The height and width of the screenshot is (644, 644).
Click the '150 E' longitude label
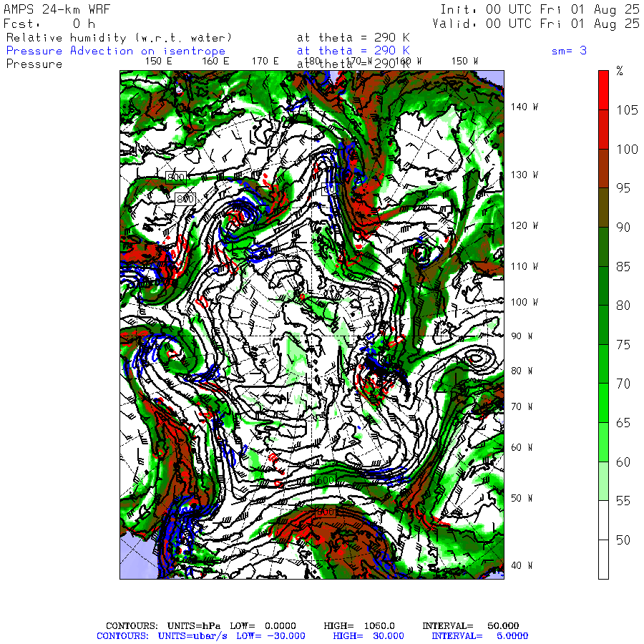pyautogui.click(x=159, y=62)
